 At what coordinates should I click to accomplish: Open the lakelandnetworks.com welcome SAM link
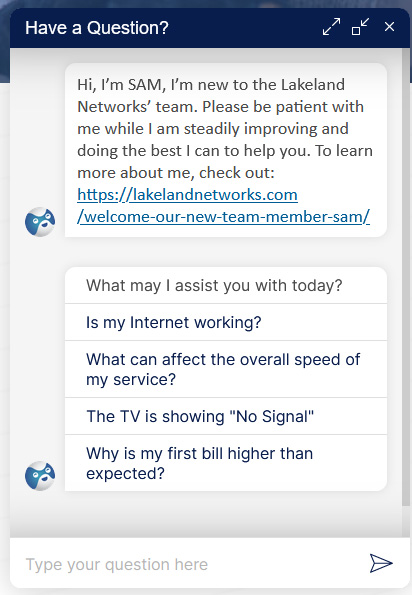click(223, 206)
